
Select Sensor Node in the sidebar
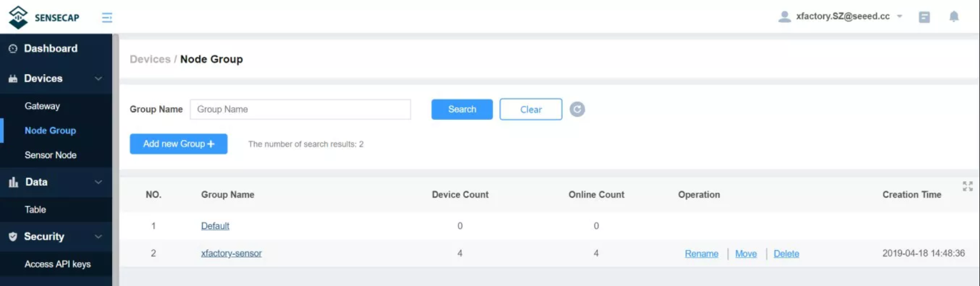click(x=50, y=155)
